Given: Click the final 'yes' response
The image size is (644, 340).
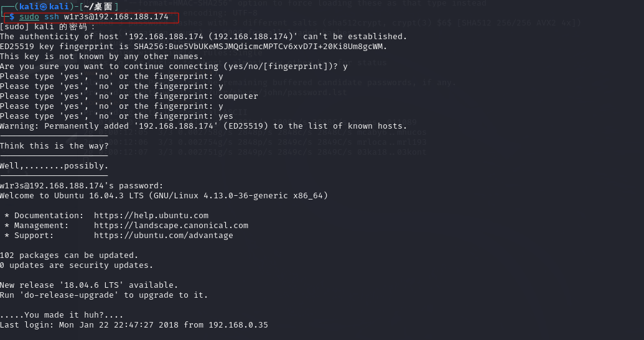Looking at the screenshot, I should (226, 116).
